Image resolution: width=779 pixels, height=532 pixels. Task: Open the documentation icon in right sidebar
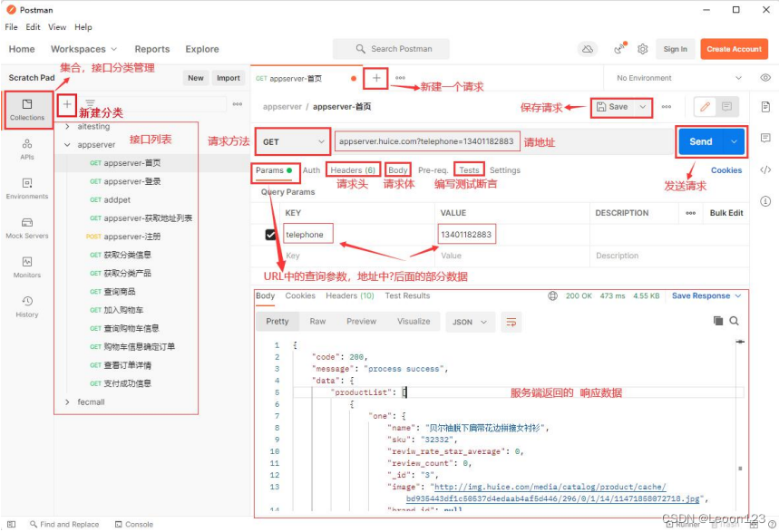pyautogui.click(x=765, y=107)
